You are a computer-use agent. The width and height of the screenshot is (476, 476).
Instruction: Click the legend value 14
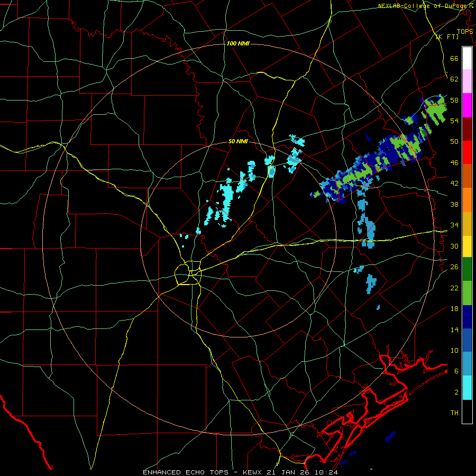point(454,329)
